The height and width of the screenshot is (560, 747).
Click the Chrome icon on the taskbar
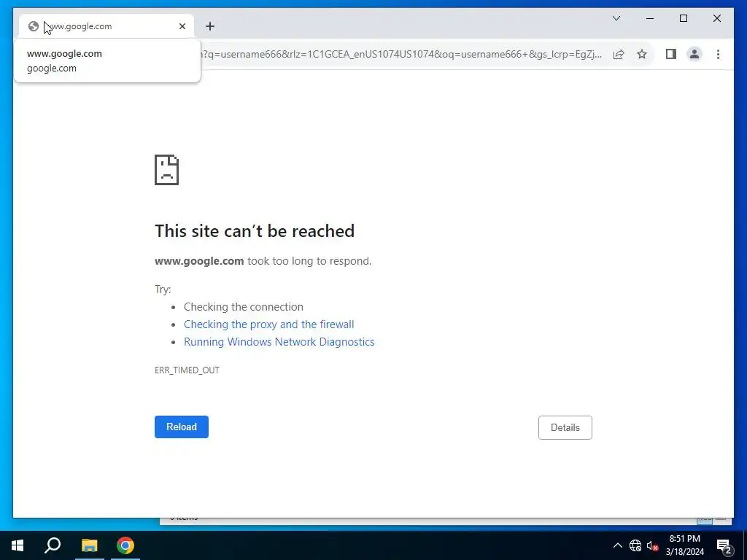coord(125,545)
